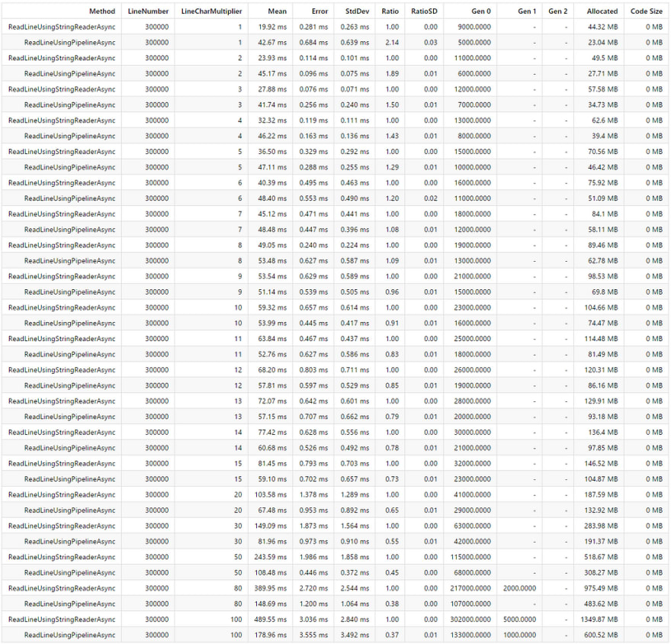This screenshot has width=671, height=644.
Task: Select the allocated value 57.58 MB
Action: [x=603, y=89]
